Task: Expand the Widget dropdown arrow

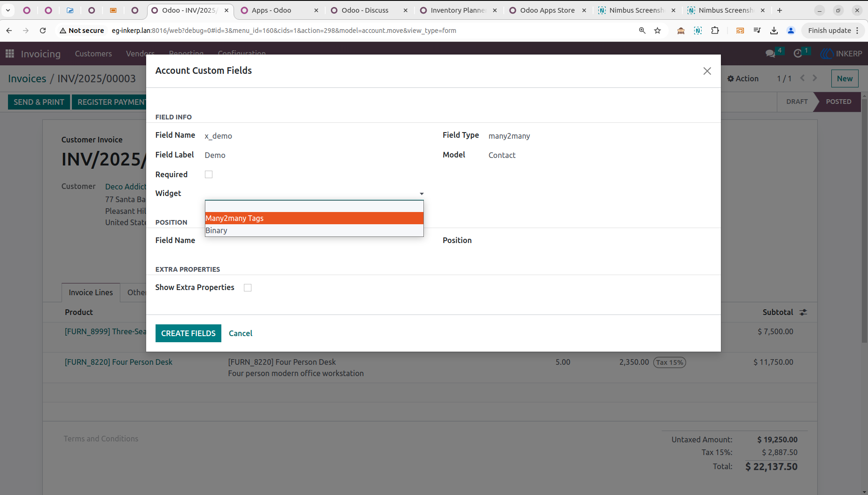Action: tap(422, 194)
